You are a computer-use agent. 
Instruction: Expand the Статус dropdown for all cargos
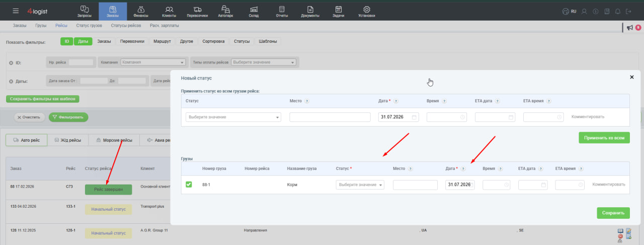coord(233,117)
